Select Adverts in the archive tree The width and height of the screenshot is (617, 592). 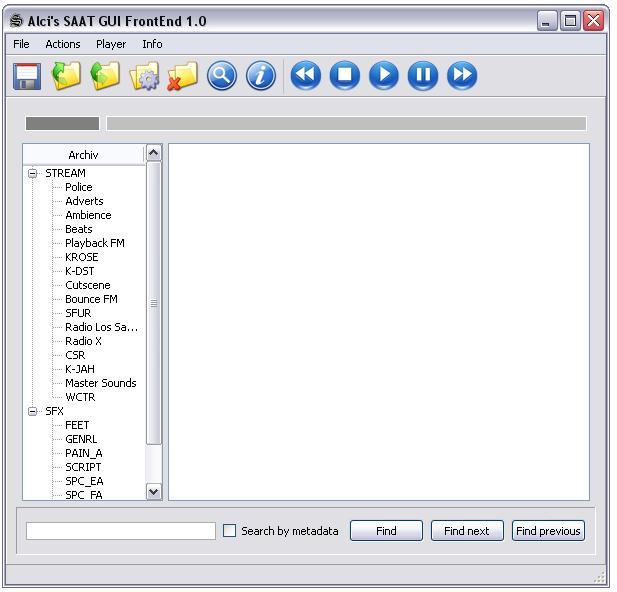click(x=84, y=201)
